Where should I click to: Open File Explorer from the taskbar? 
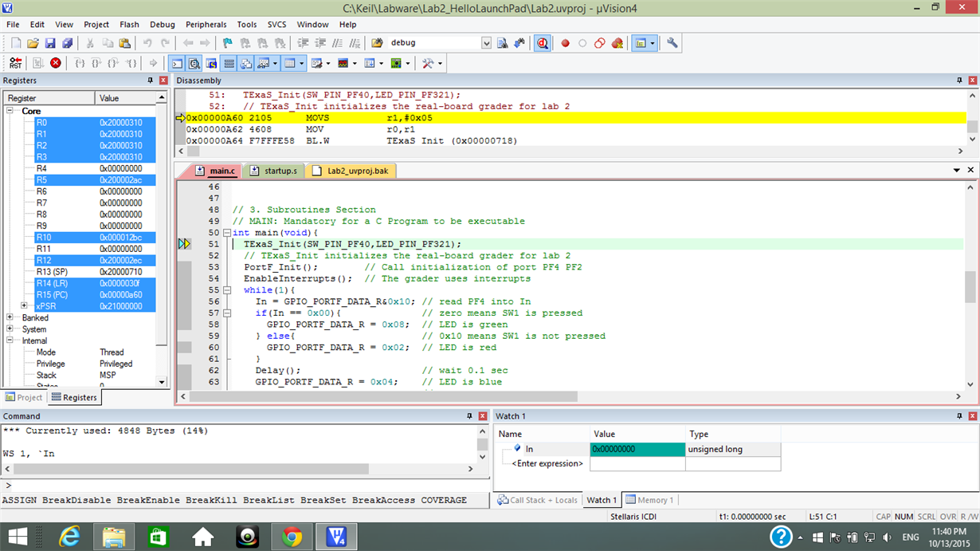coord(114,537)
